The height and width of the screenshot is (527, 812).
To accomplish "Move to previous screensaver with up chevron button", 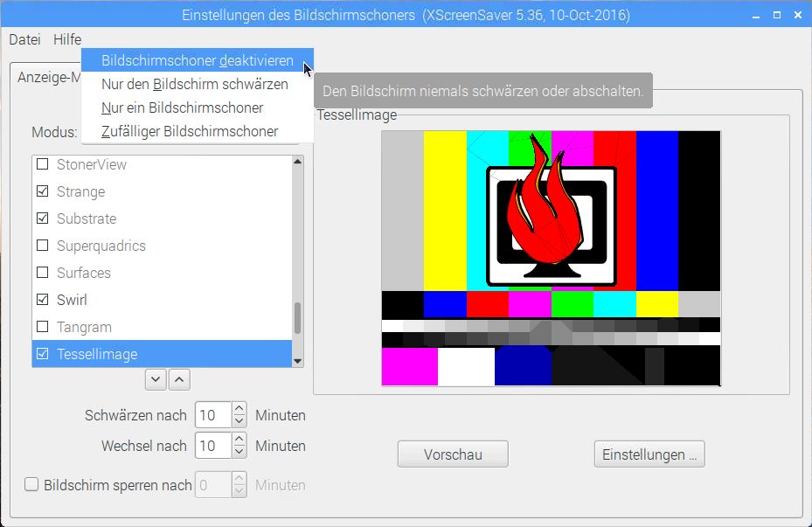I will pos(179,379).
